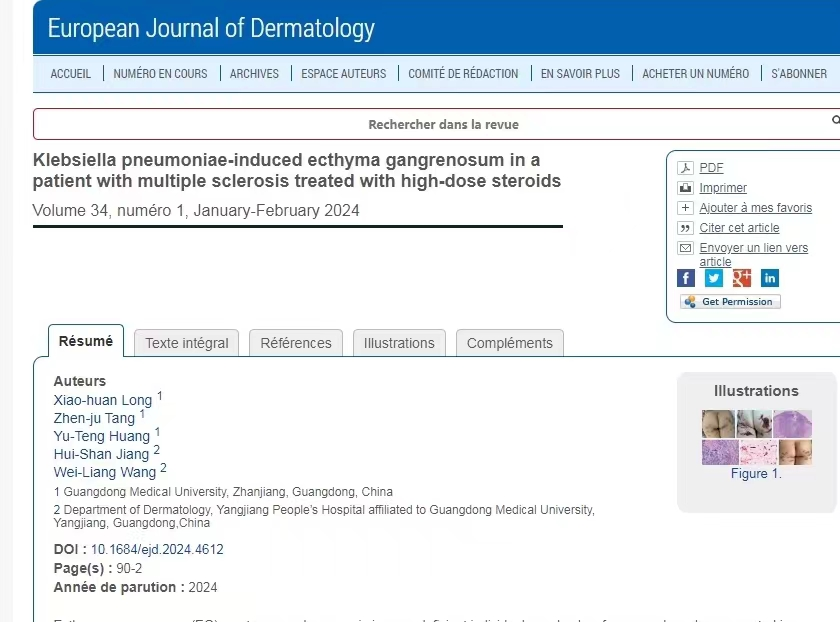Screen dimensions: 840x622
Task: Click the Auteurs heading
Action: (80, 381)
